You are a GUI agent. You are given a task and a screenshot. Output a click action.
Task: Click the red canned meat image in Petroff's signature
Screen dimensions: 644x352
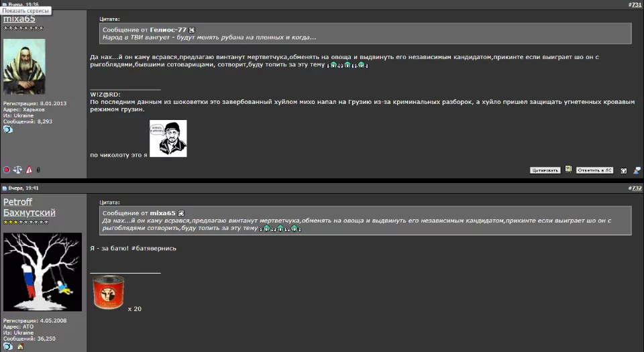tap(109, 292)
